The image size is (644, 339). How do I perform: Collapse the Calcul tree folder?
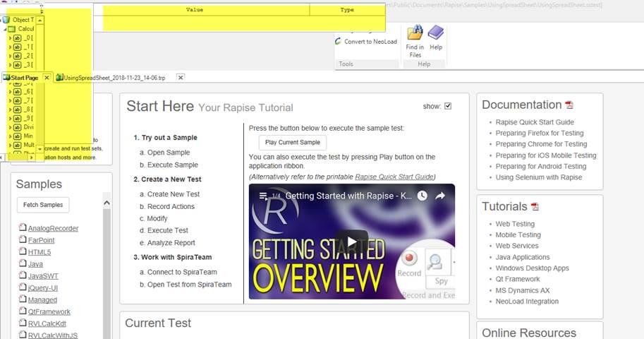5,29
